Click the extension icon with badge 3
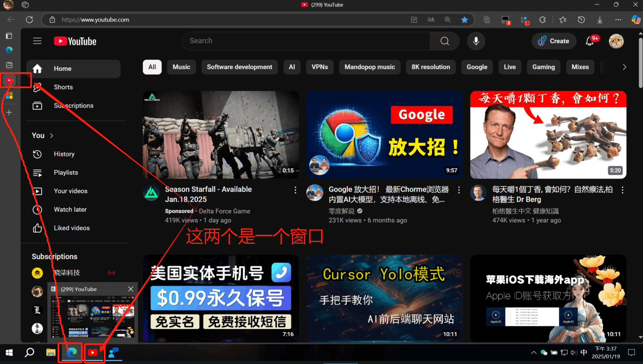The height and width of the screenshot is (364, 643). click(524, 20)
